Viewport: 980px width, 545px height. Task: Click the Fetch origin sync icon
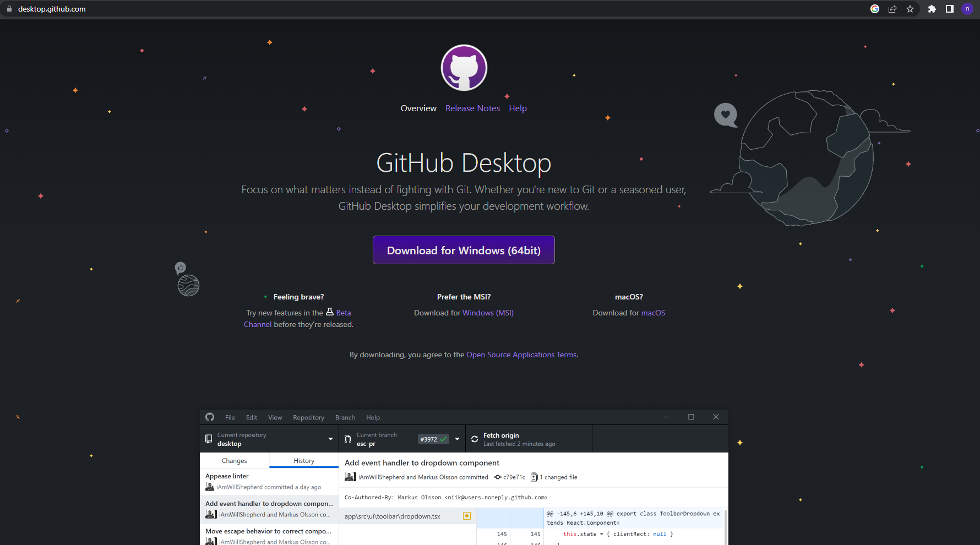tap(475, 439)
